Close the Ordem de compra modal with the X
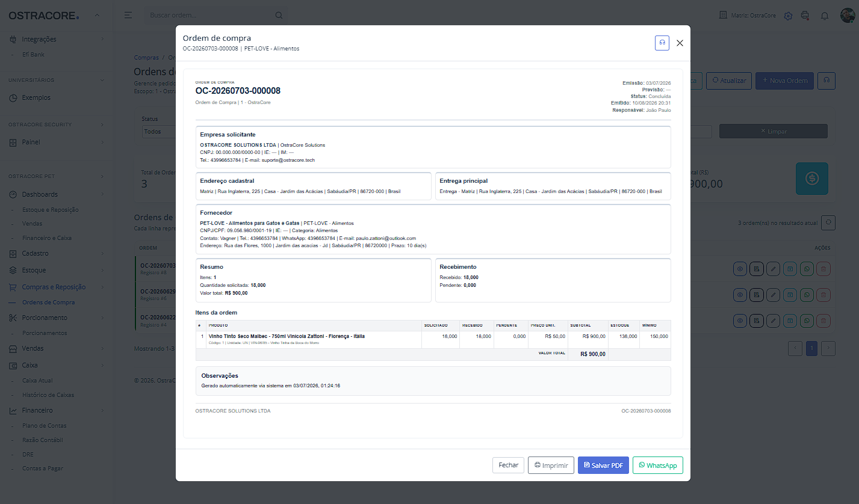The height and width of the screenshot is (504, 859). click(680, 43)
